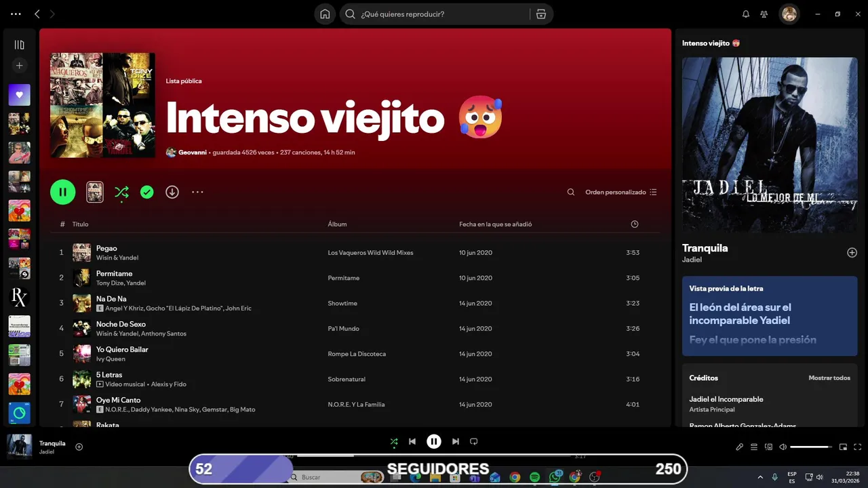868x488 pixels.
Task: Open more options for the playlist
Action: pos(197,192)
